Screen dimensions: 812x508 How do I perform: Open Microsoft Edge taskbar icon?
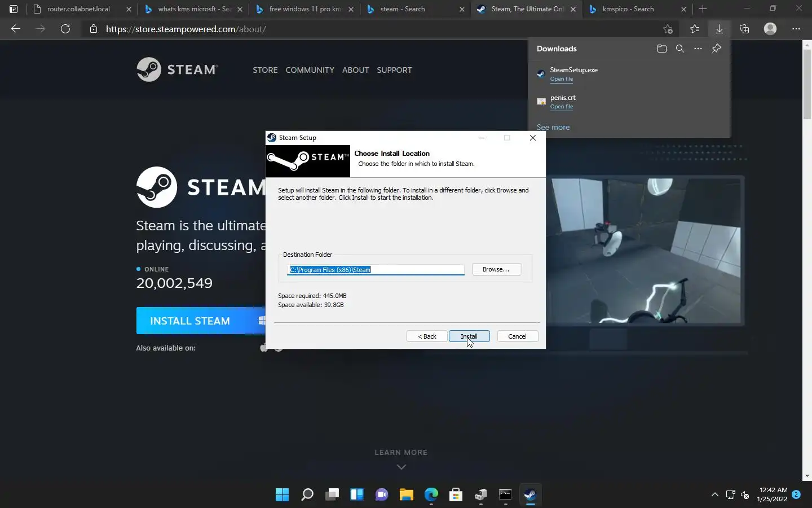point(431,495)
